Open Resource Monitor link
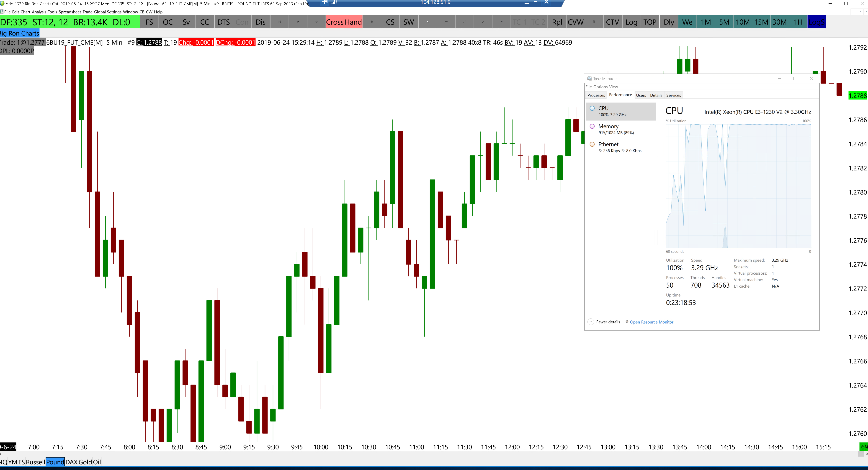Screen dimensions: 868x470 651,322
